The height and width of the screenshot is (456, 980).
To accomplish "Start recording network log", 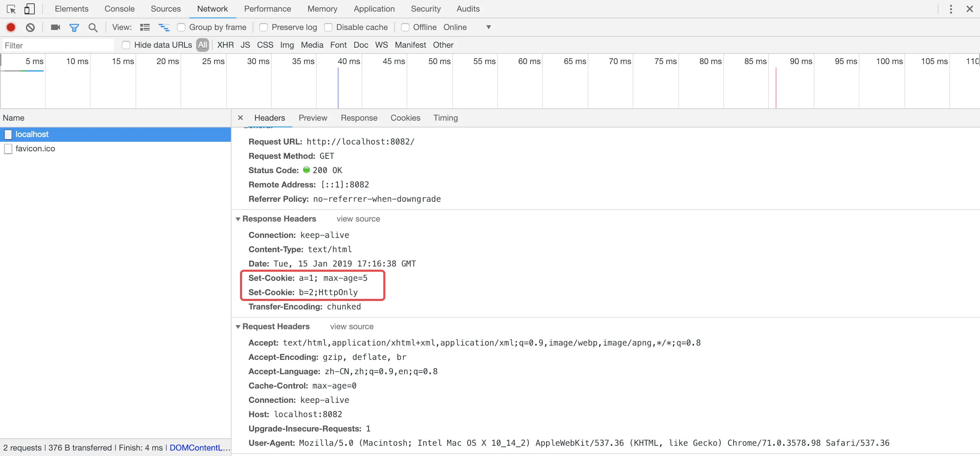I will (11, 27).
